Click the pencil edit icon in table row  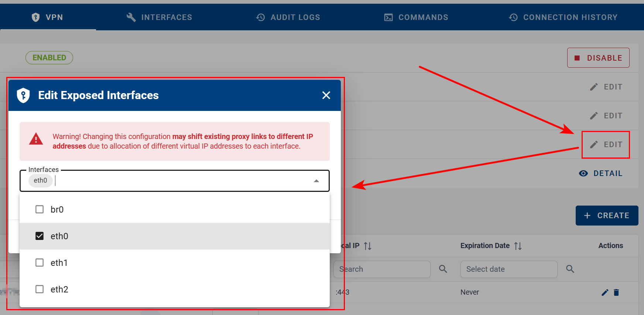[605, 292]
